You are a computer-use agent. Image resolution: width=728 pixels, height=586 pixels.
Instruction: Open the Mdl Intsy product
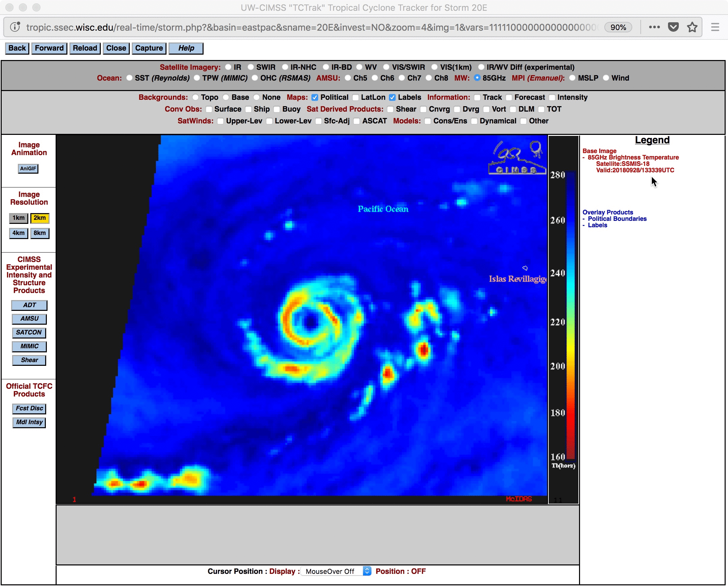[29, 422]
